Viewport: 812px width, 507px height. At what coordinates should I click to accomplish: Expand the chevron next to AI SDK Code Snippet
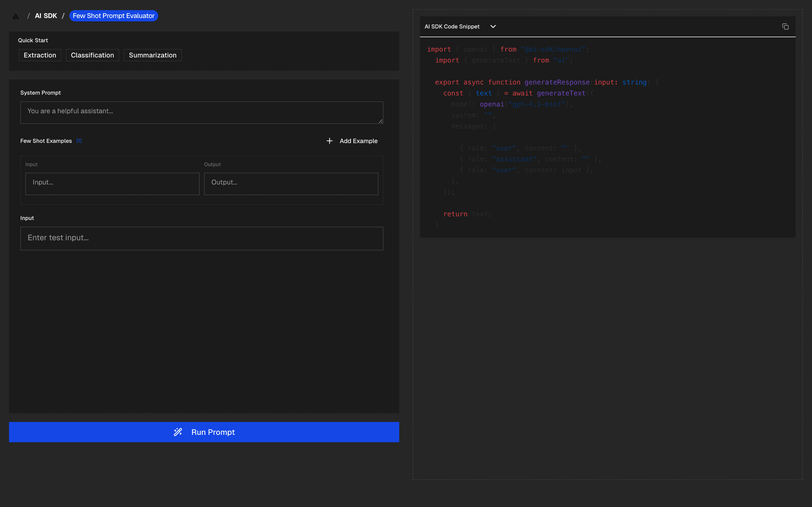click(493, 26)
